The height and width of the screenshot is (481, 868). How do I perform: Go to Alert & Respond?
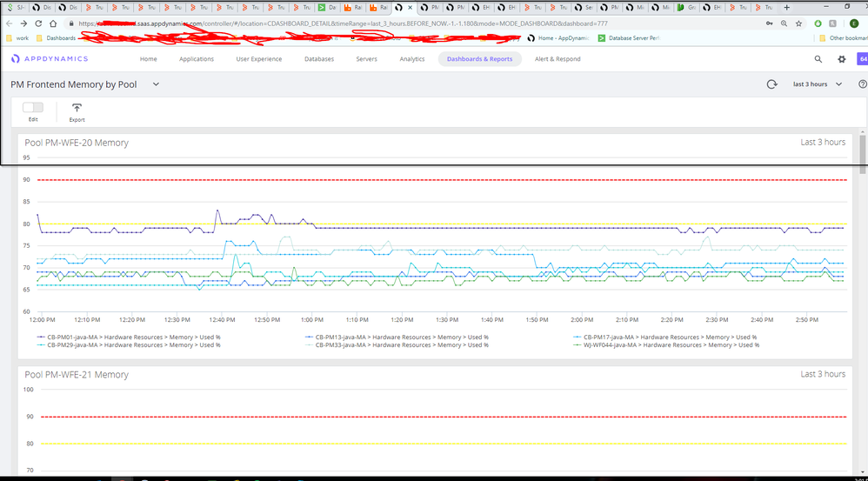(558, 59)
